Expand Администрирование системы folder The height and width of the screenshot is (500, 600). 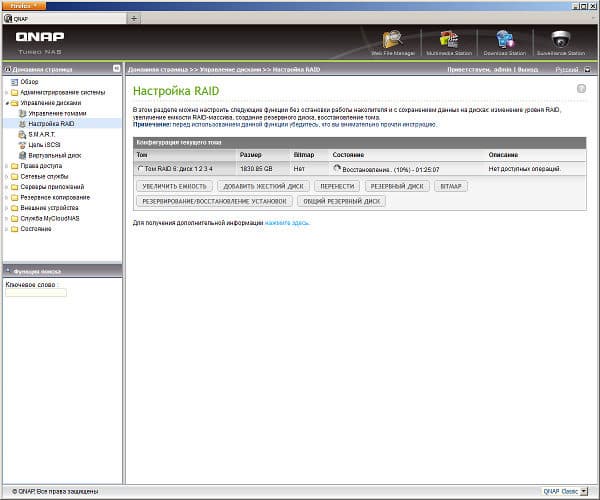(7, 93)
